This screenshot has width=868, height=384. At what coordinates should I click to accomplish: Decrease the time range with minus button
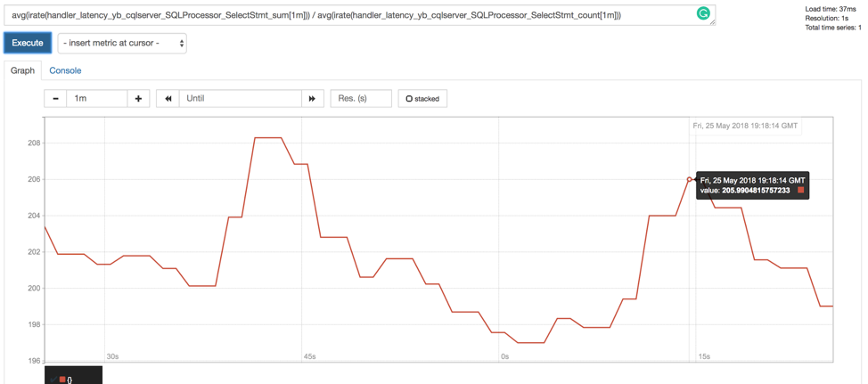click(x=55, y=99)
